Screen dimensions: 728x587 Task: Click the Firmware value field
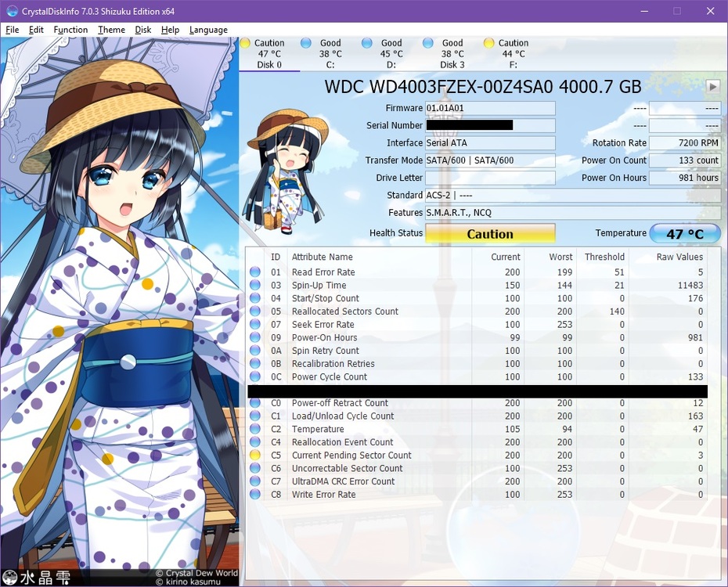tap(490, 108)
